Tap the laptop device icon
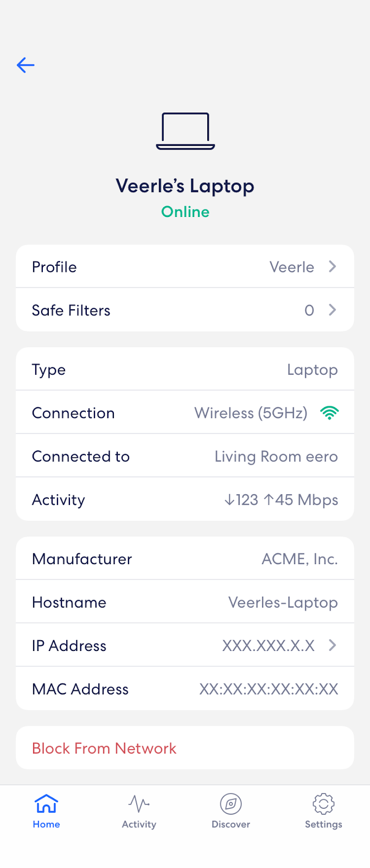The width and height of the screenshot is (370, 868). (x=185, y=130)
